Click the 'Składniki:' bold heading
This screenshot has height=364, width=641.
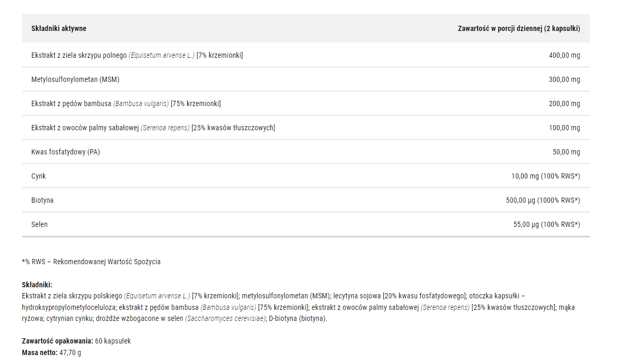37,285
